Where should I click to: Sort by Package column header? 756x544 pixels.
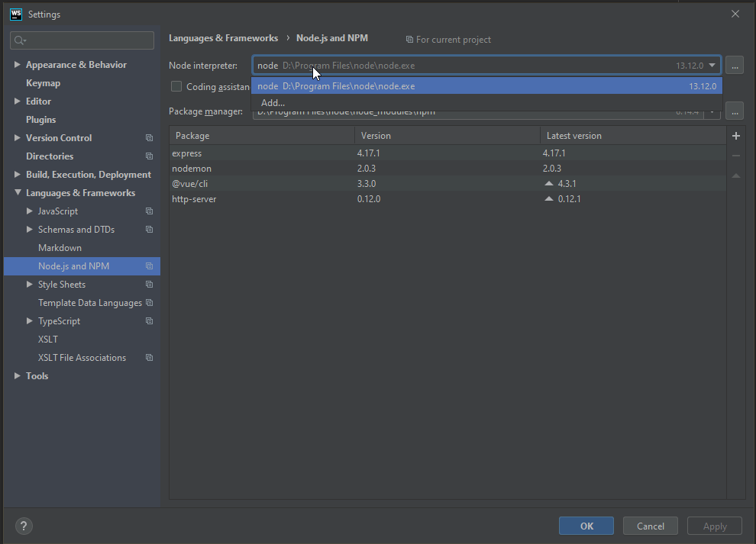(x=262, y=136)
